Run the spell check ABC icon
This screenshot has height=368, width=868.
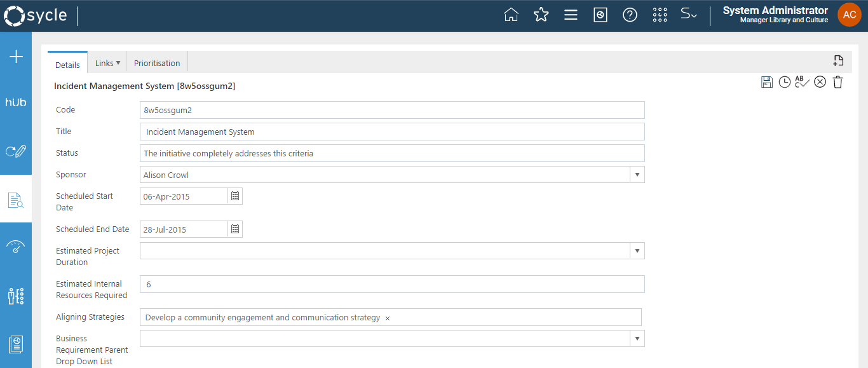pos(802,82)
